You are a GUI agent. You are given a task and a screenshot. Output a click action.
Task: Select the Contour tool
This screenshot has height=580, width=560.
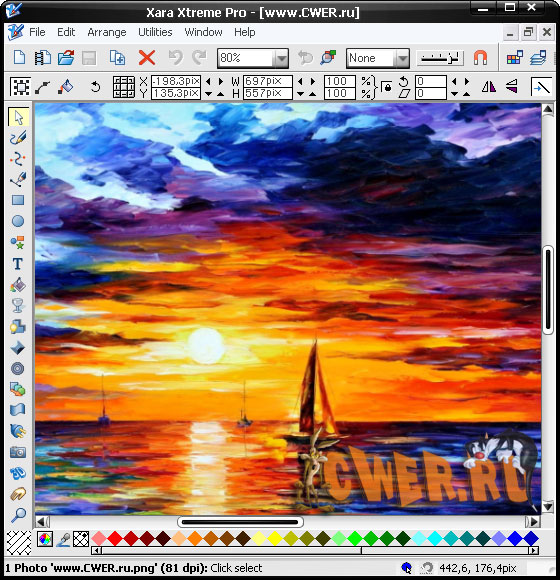(17, 369)
